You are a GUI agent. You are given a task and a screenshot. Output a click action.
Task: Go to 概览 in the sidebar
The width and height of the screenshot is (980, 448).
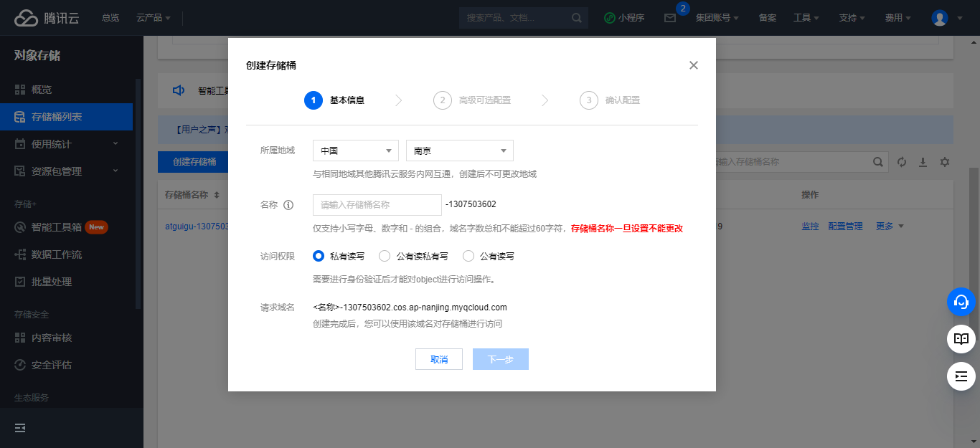point(42,90)
